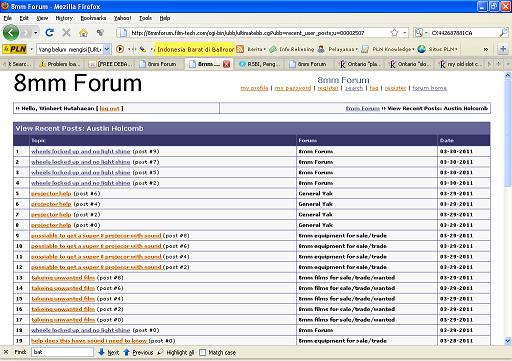Click the globe icon beside Situs PLN
The height and width of the screenshot is (361, 512).
point(422,49)
